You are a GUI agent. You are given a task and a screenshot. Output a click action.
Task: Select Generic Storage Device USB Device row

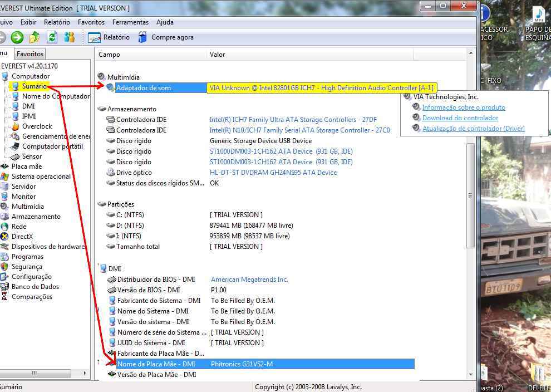260,141
